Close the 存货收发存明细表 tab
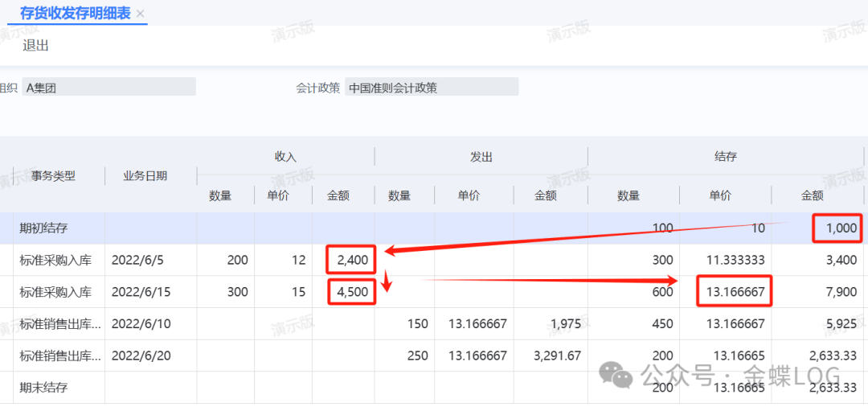The image size is (868, 411). coord(141,14)
